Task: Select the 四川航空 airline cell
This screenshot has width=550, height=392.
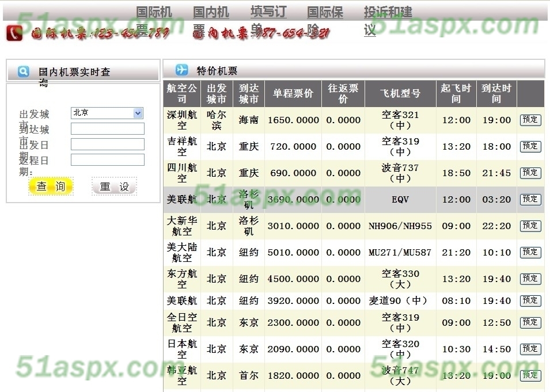Action: [181, 173]
